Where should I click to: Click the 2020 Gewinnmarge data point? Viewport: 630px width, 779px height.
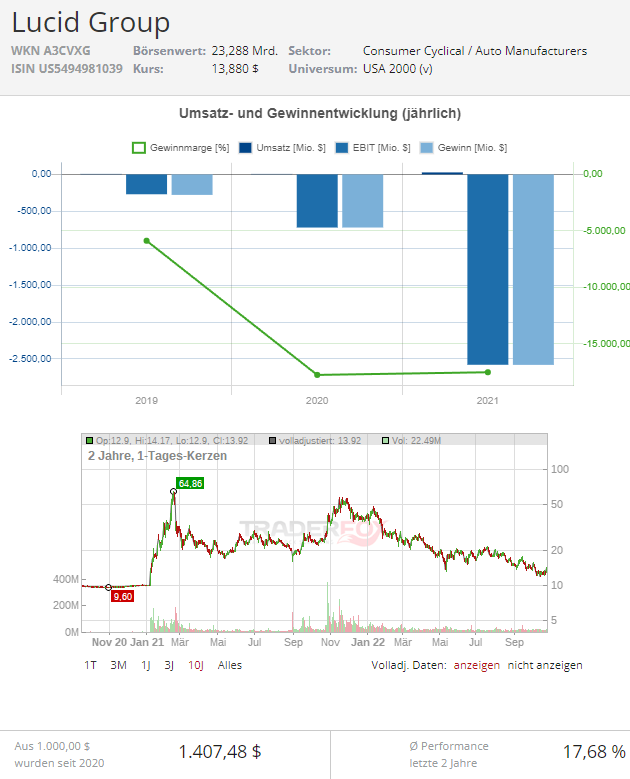317,375
